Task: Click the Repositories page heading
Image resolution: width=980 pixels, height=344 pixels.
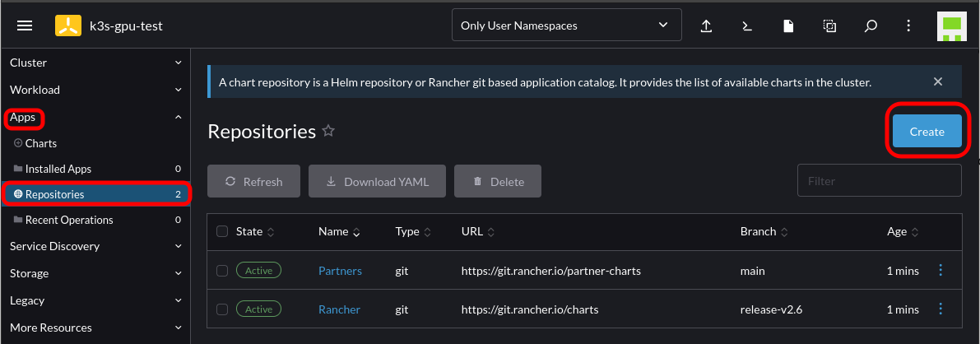Action: click(262, 132)
